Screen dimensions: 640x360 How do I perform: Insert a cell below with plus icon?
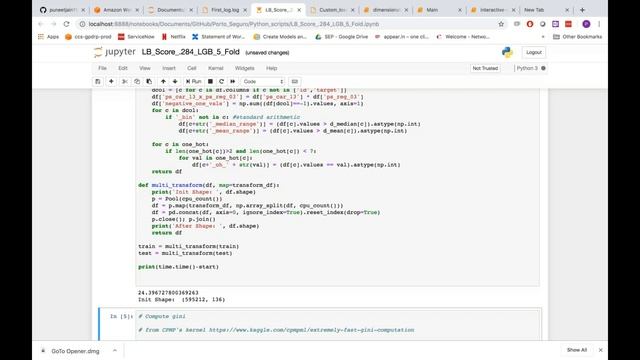coord(111,82)
